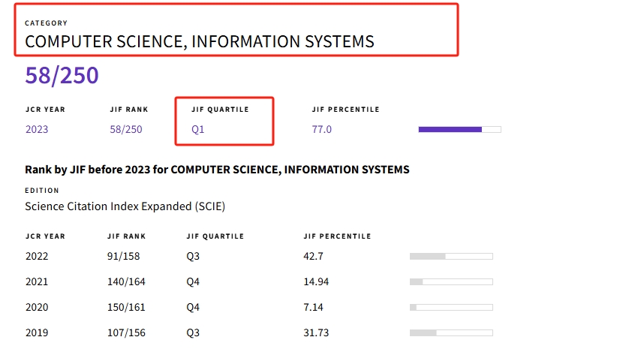Click the 77.0 JIF percentile value
This screenshot has height=364, width=644.
tap(321, 129)
